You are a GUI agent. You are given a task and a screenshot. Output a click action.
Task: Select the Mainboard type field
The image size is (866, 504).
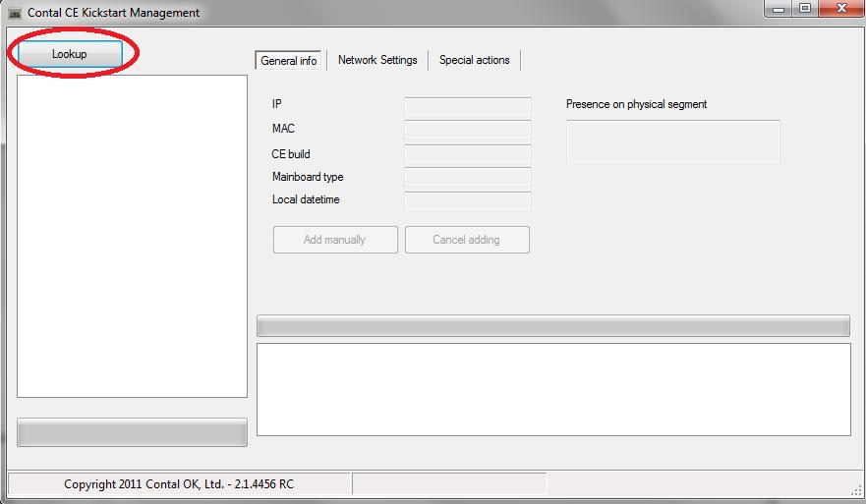pyautogui.click(x=468, y=177)
